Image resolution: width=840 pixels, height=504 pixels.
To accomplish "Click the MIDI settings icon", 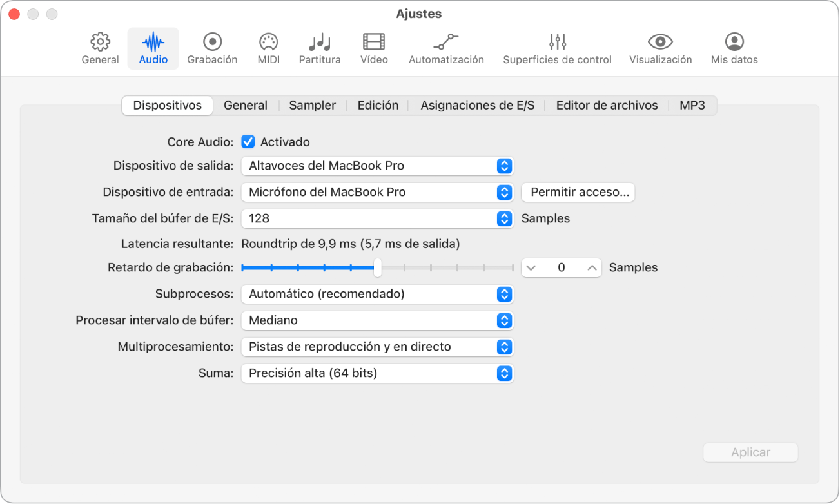I will [268, 48].
